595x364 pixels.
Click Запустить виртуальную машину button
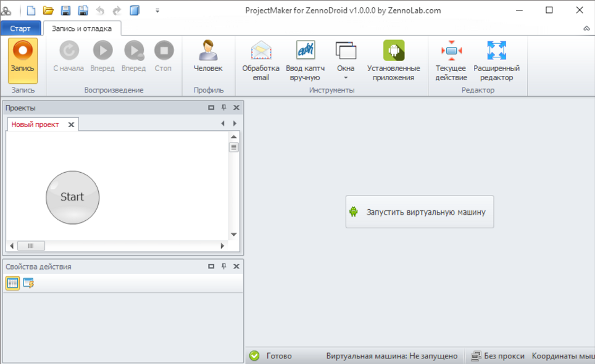pyautogui.click(x=420, y=212)
